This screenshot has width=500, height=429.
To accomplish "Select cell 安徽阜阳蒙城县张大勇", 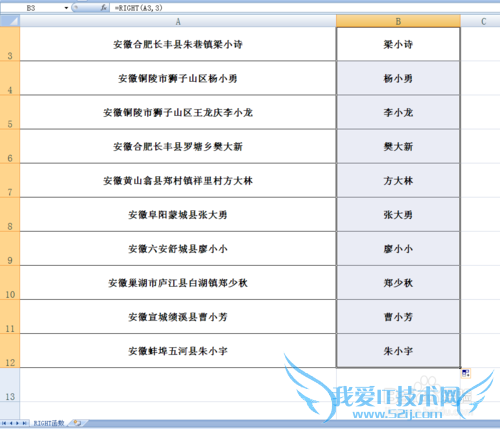I will [178, 215].
